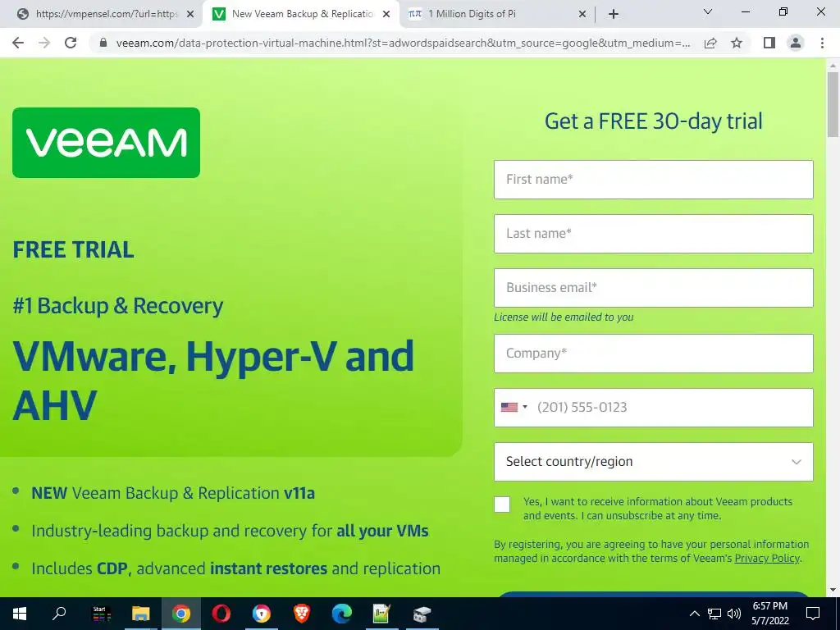Screen dimensions: 840x630
Task: Go back to previous page
Action: [x=18, y=43]
